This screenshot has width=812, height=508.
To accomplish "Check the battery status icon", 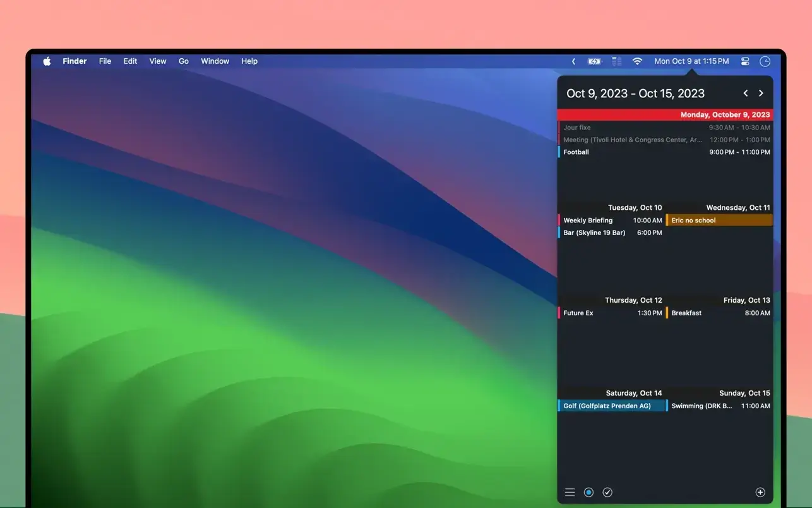I will 594,61.
